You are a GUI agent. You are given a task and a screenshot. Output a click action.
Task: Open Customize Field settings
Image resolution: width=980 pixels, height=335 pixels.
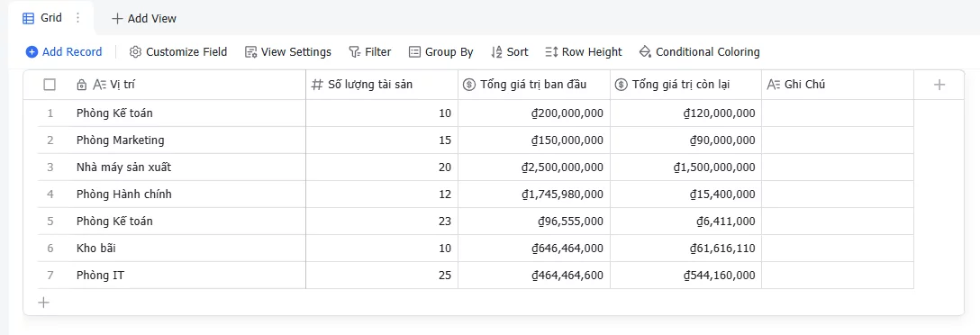click(x=178, y=52)
